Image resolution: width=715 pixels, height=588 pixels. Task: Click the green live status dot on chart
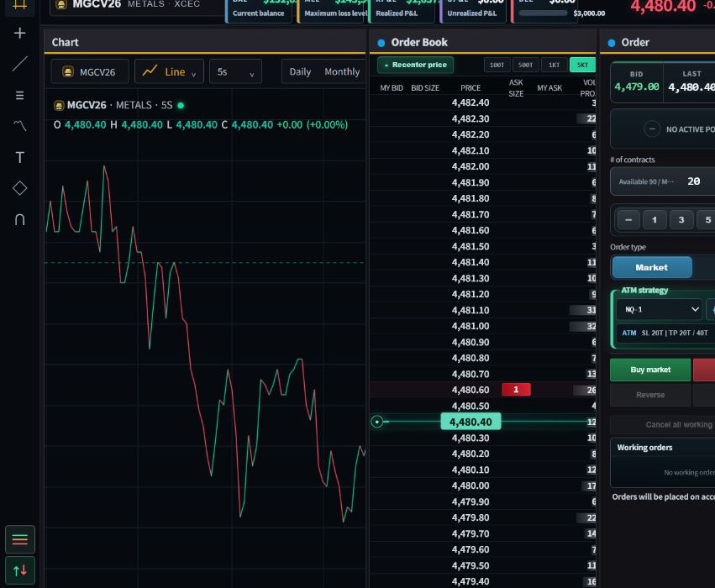[181, 105]
